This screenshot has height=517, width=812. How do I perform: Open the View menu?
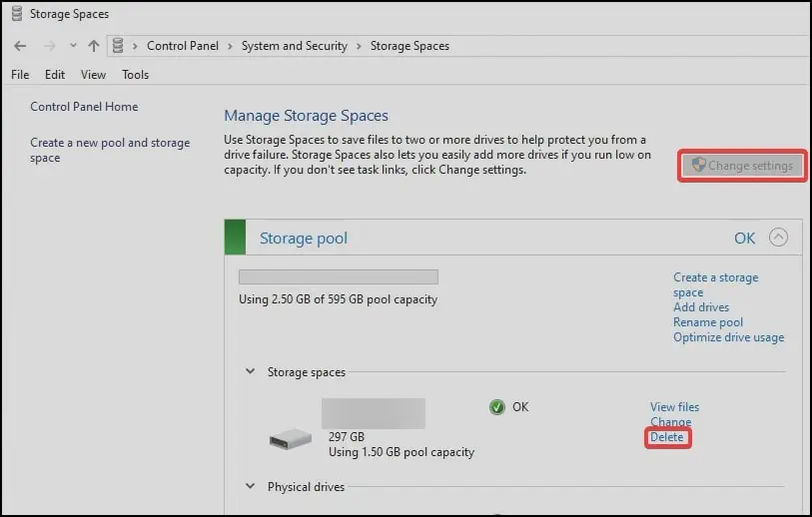pos(93,75)
